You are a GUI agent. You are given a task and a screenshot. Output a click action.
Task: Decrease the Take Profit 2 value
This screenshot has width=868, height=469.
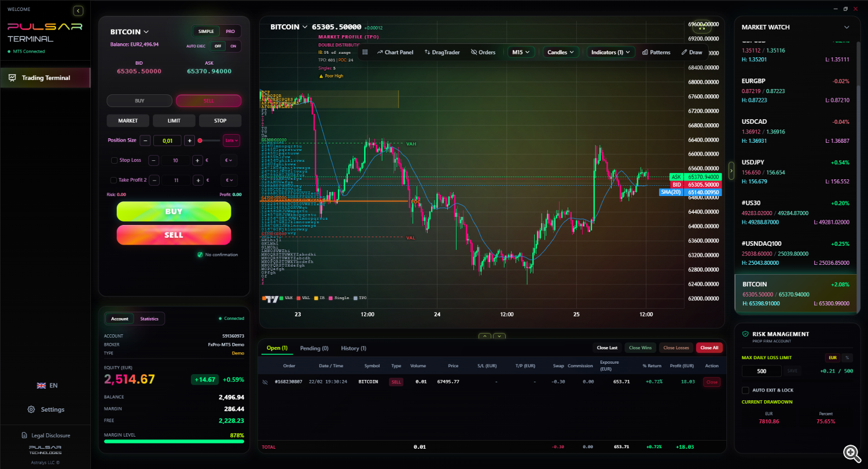point(154,180)
